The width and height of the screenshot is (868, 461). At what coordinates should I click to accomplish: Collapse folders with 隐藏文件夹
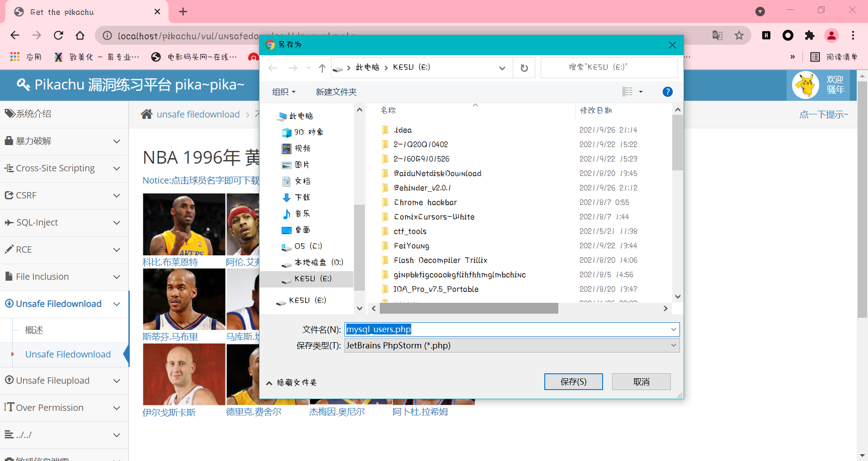(292, 382)
